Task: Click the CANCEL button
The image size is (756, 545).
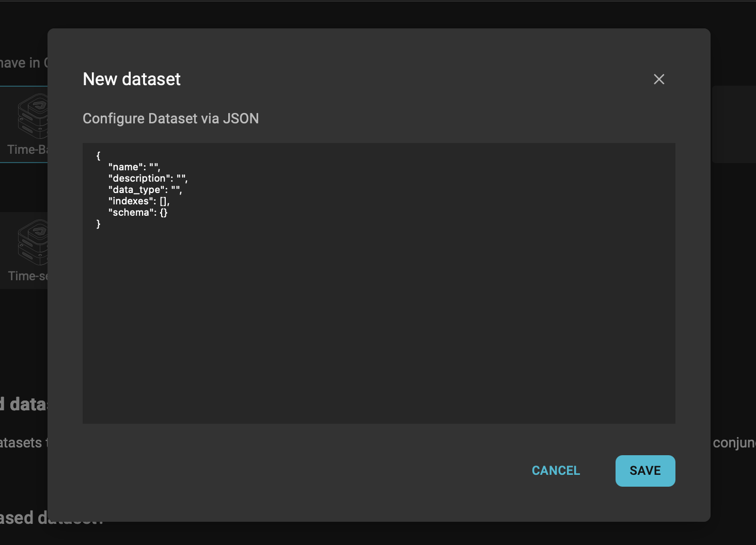Action: (x=556, y=471)
